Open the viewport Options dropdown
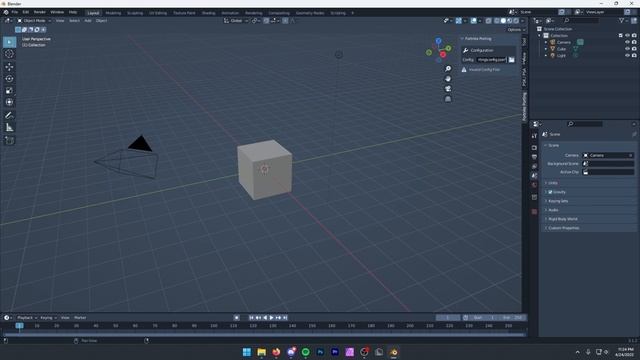Screen dimensions: 640x360 pos(516,29)
